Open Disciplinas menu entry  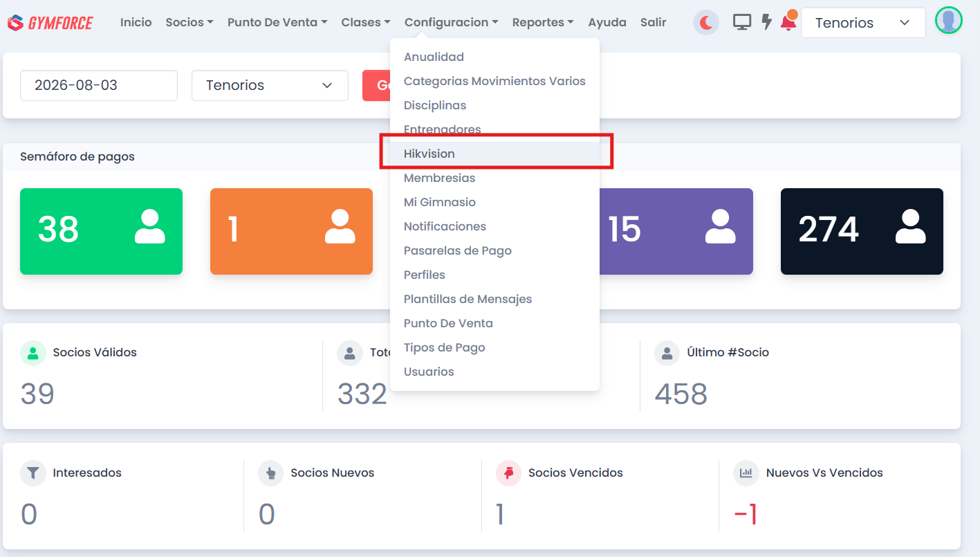pyautogui.click(x=494, y=105)
